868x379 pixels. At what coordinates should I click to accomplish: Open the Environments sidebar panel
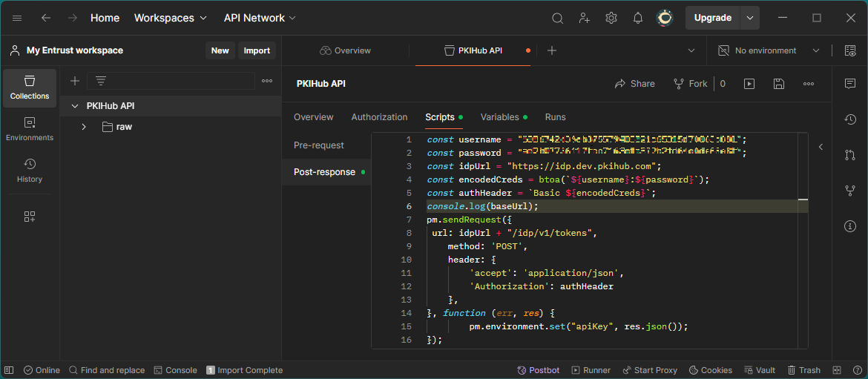[30, 129]
